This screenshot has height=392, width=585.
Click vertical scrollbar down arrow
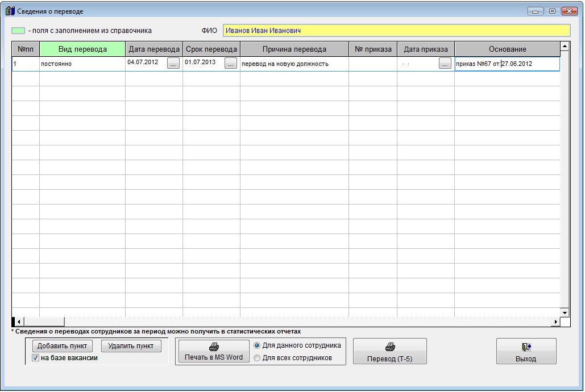coord(565,313)
